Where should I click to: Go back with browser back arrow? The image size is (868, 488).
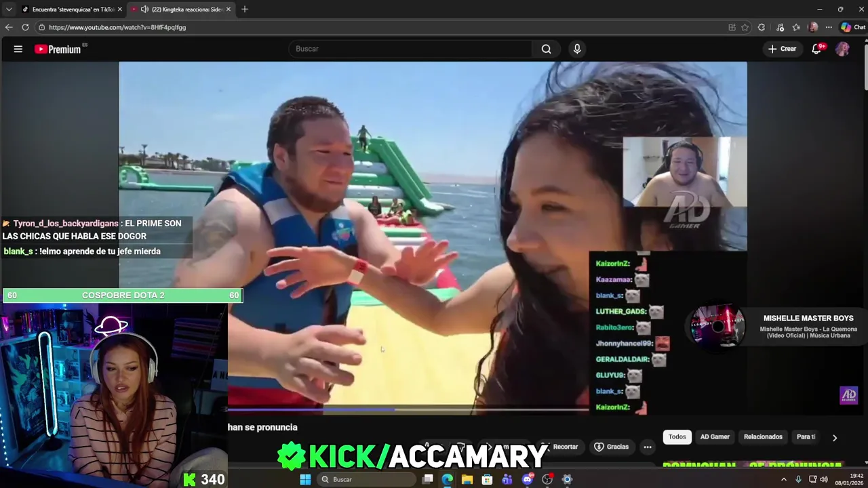click(x=9, y=27)
